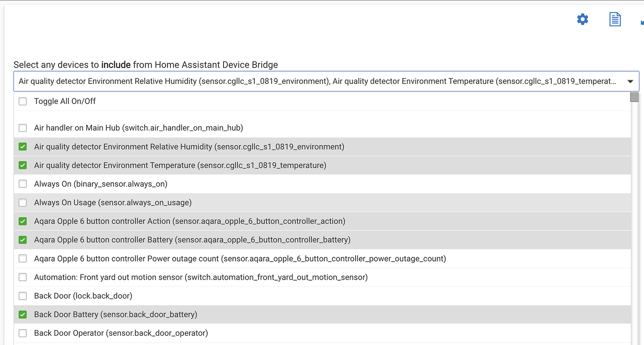This screenshot has height=345, width=644.
Task: Check the Always On binary sensor
Action: pyautogui.click(x=22, y=184)
